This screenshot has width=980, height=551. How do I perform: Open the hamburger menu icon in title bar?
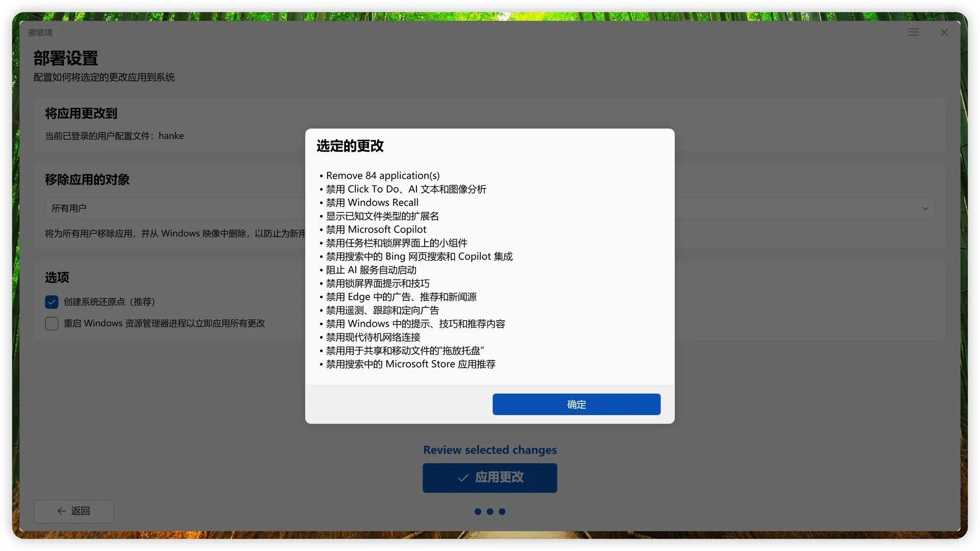click(x=914, y=32)
